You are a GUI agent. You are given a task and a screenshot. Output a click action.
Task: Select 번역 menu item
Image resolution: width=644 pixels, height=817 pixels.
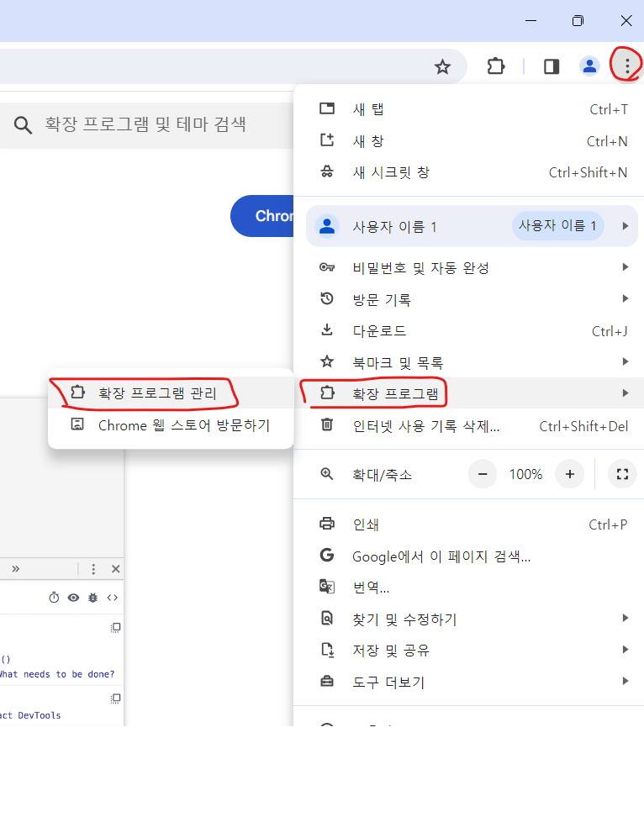[469, 588]
